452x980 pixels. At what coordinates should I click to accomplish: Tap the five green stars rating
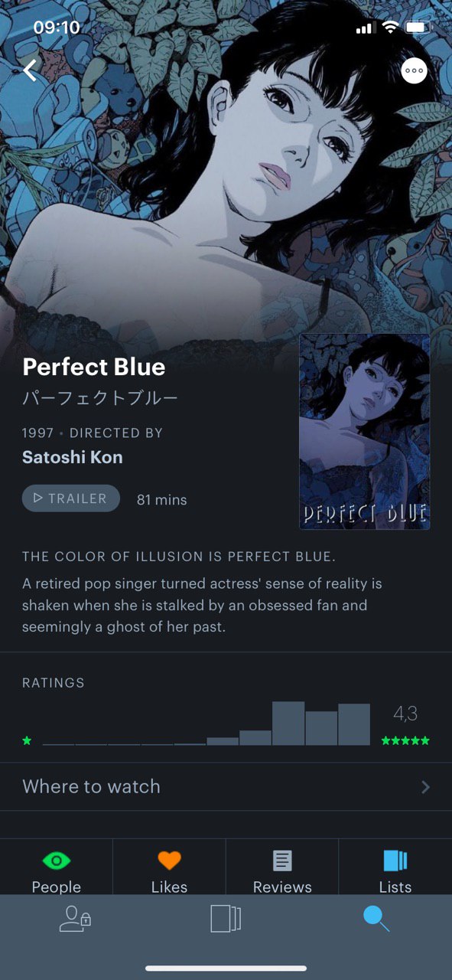pyautogui.click(x=405, y=740)
